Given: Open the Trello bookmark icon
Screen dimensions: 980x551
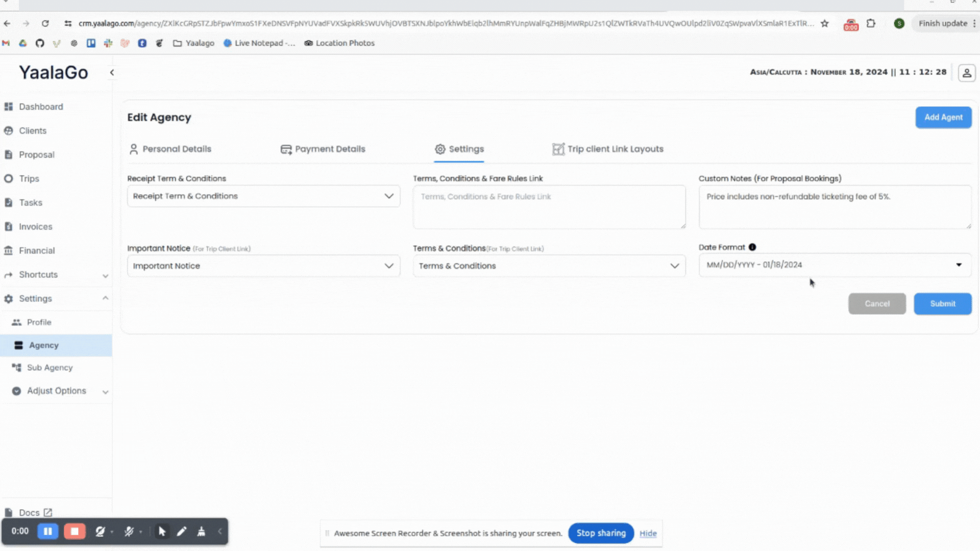Looking at the screenshot, I should click(91, 43).
